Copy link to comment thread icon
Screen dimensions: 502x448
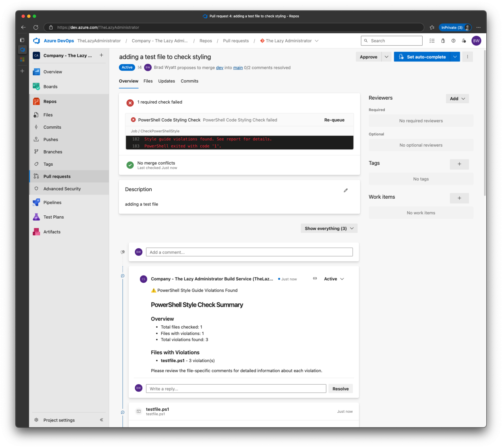pos(315,279)
